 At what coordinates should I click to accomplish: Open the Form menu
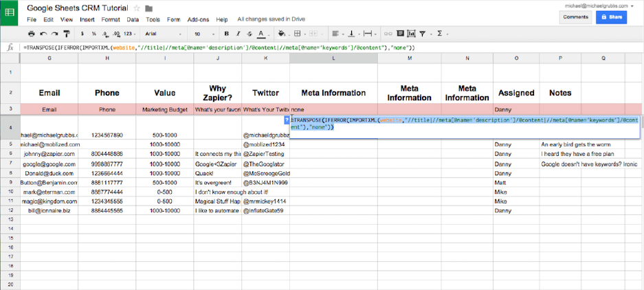(174, 19)
